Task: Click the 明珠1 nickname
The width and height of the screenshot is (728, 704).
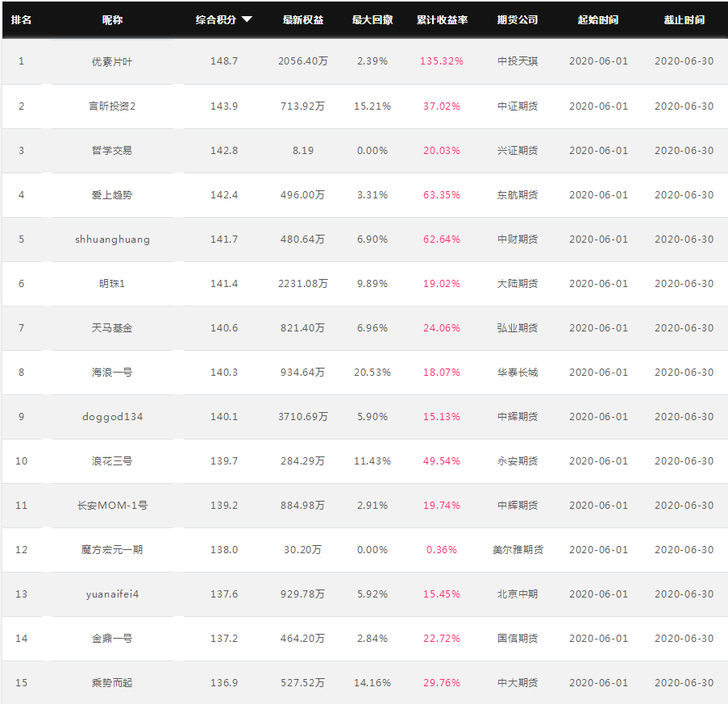Action: [112, 284]
